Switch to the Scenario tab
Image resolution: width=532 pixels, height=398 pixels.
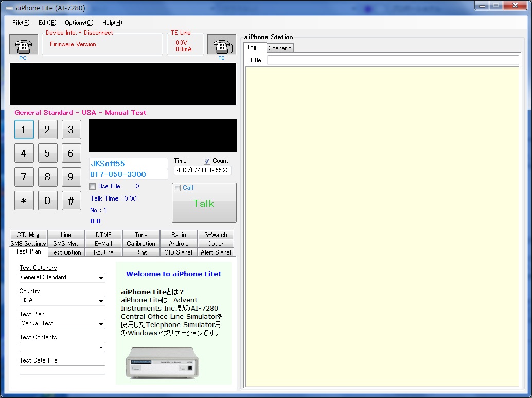280,48
